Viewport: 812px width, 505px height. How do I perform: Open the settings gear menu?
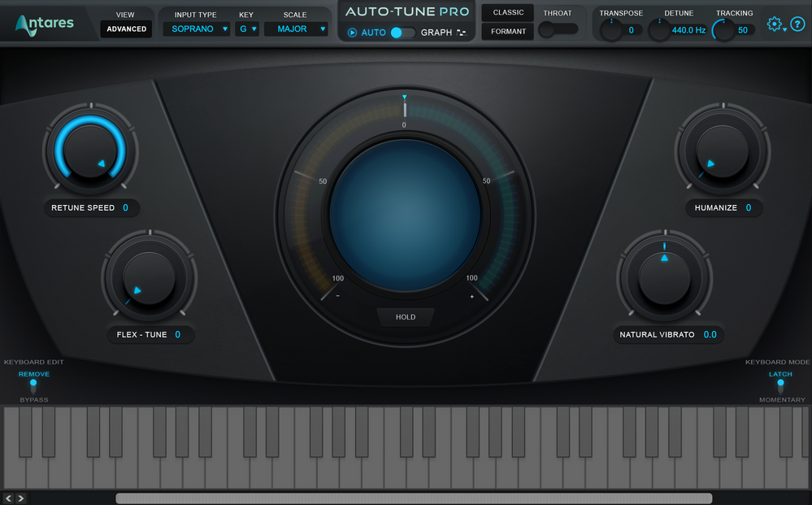(775, 24)
